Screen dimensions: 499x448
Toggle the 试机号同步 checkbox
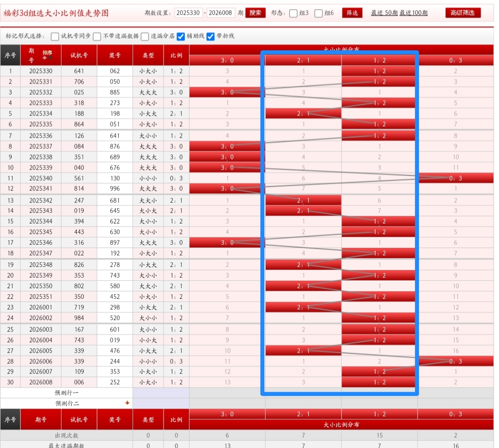click(55, 36)
